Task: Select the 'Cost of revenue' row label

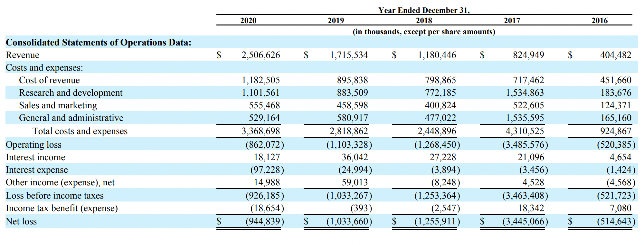Action: coord(49,80)
